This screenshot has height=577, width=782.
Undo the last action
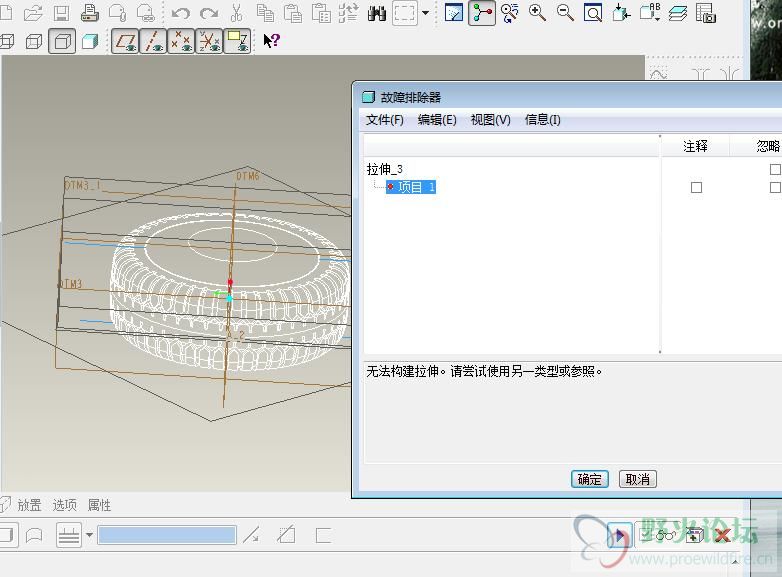(180, 13)
